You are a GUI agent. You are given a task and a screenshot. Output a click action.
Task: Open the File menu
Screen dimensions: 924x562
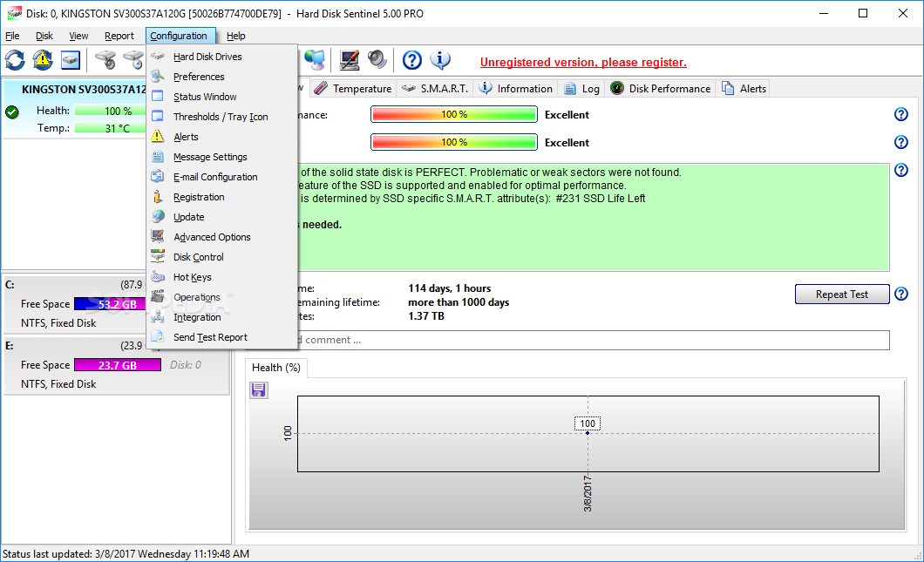click(12, 36)
